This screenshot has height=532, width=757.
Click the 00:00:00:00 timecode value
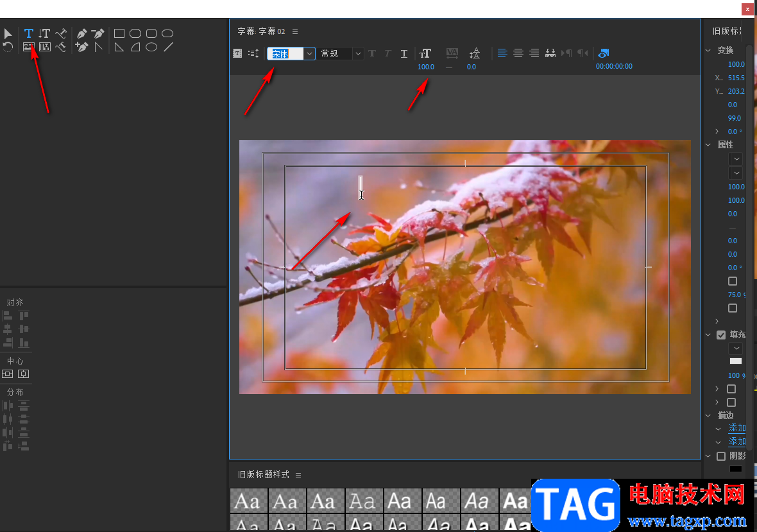[614, 66]
